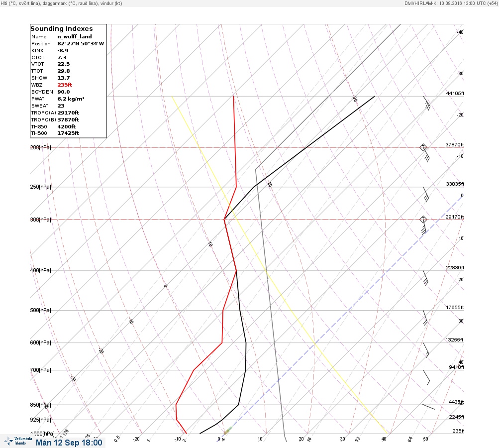Screen dimensions: 499x448
Task: Click the TH500 value 17425ft
Action: coord(68,133)
